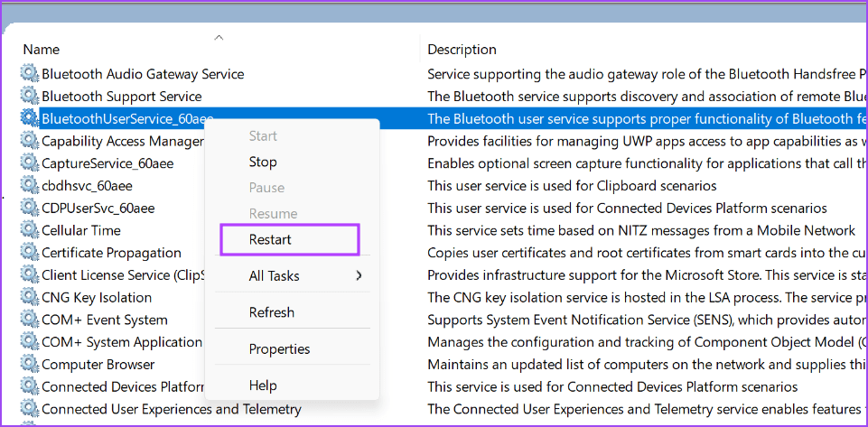Screen dimensions: 868x427
Task: Click the gear icon beside Client License Service
Action: tap(28, 275)
